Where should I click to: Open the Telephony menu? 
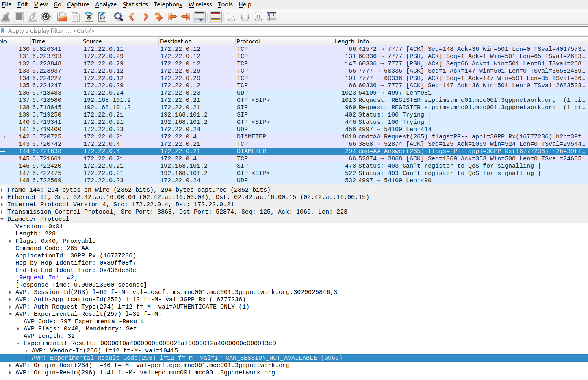(x=168, y=4)
